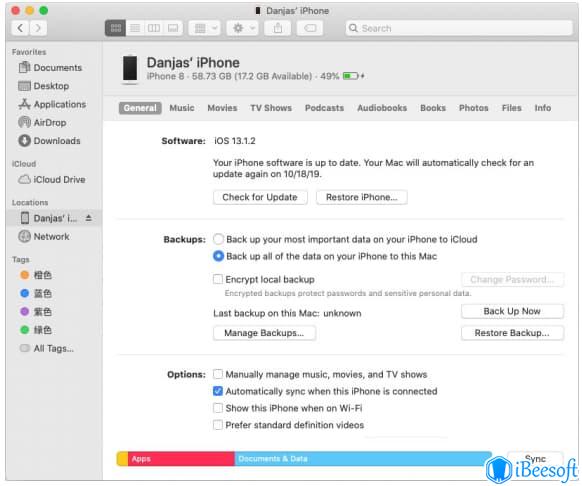The image size is (582, 486).
Task: Click Back Up Now
Action: click(512, 311)
